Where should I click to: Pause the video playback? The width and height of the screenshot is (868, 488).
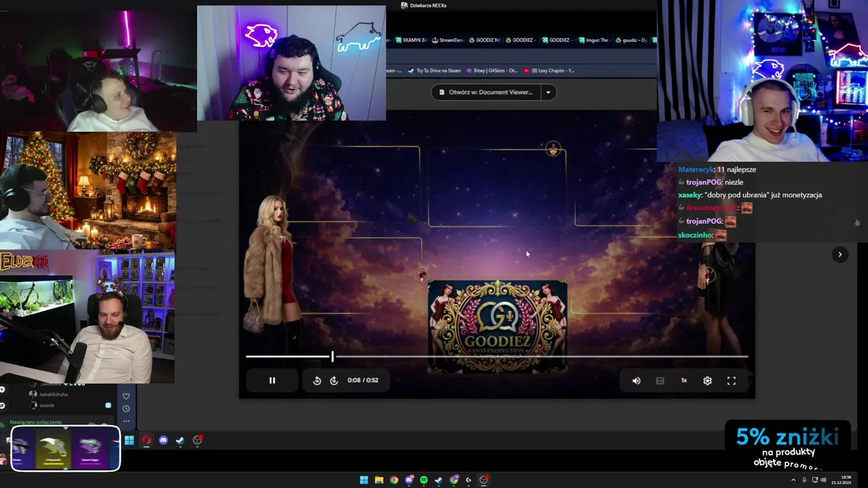tap(272, 380)
